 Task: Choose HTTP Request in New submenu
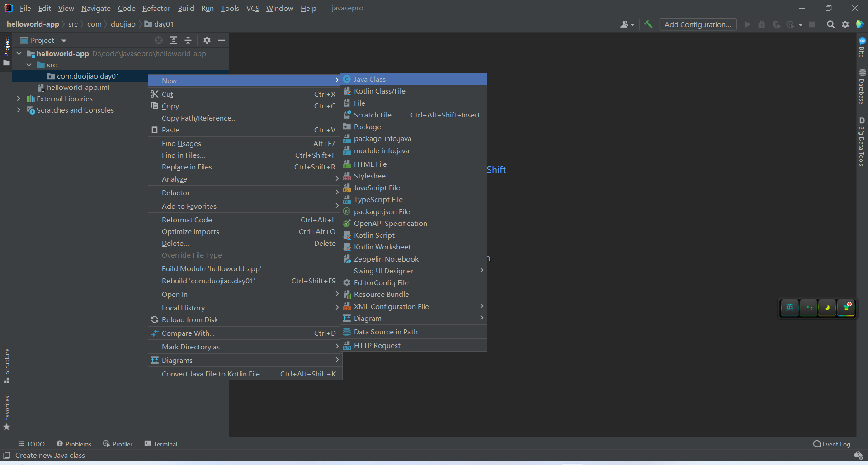pos(414,346)
